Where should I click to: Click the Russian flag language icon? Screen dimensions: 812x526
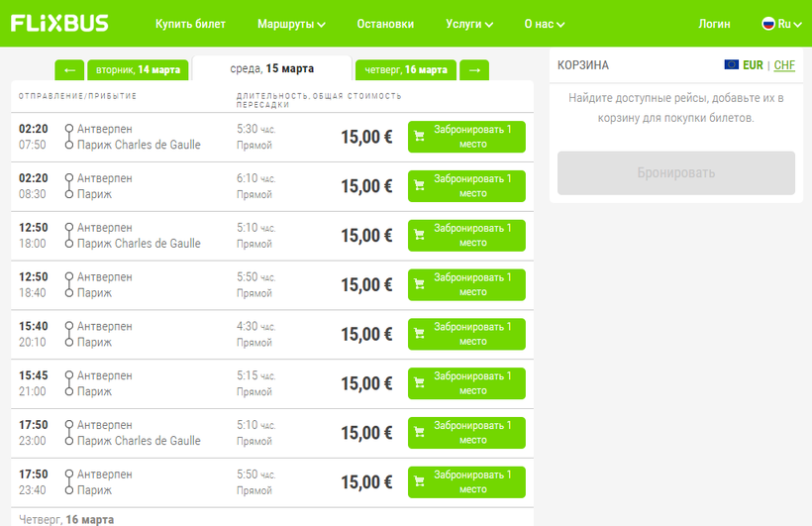[767, 24]
